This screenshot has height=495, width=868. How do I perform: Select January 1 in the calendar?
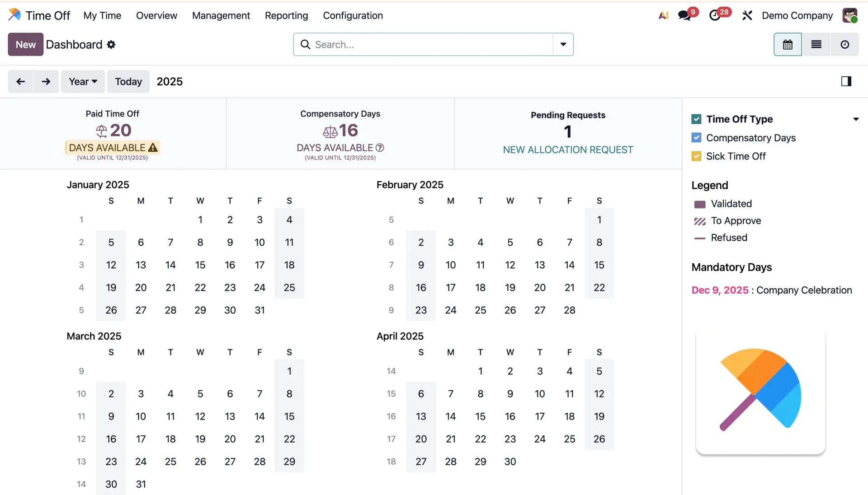[x=200, y=219]
